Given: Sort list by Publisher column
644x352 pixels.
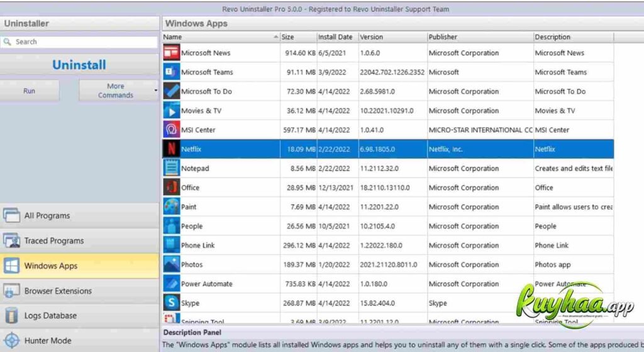Looking at the screenshot, I should 480,37.
